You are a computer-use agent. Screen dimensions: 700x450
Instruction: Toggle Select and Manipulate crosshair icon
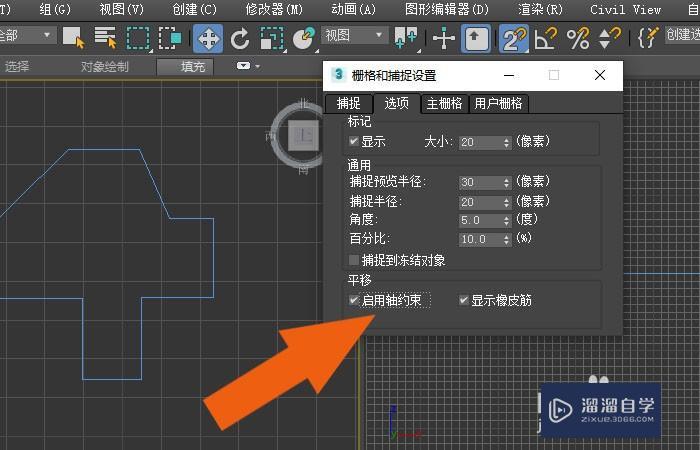(444, 38)
